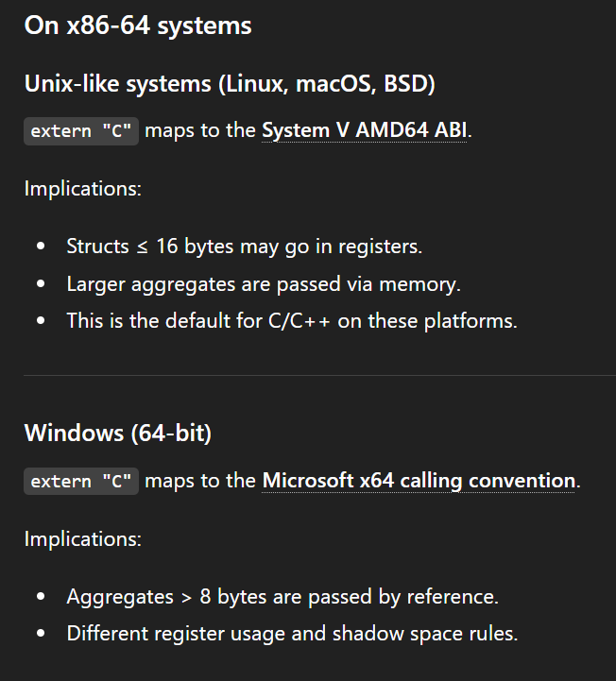
Task: Click the "Aggregates > 8 bytes" bullet text
Action: click(x=282, y=597)
